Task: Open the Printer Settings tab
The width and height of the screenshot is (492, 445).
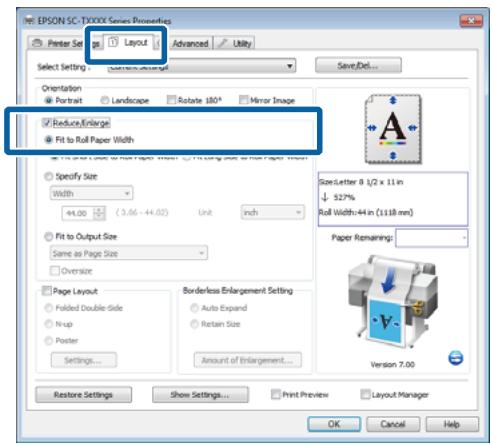Action: coord(65,43)
